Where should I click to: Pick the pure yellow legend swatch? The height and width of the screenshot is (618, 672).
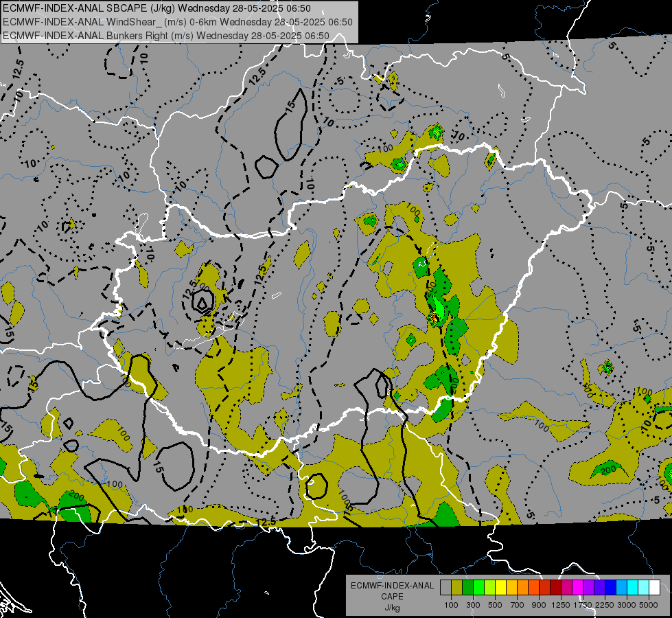click(x=500, y=587)
